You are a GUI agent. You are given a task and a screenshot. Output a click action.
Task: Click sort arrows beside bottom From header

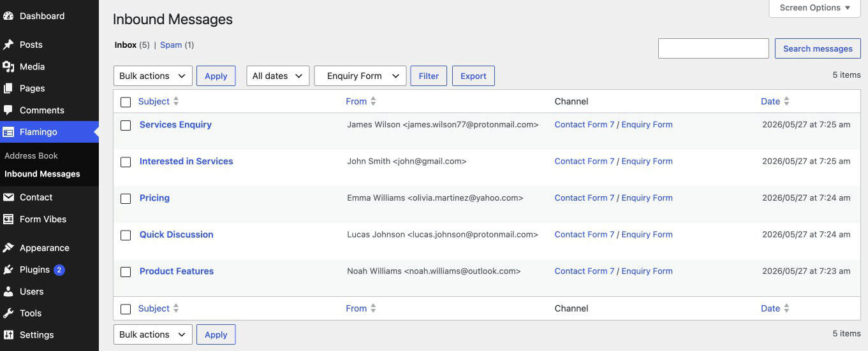(x=373, y=308)
